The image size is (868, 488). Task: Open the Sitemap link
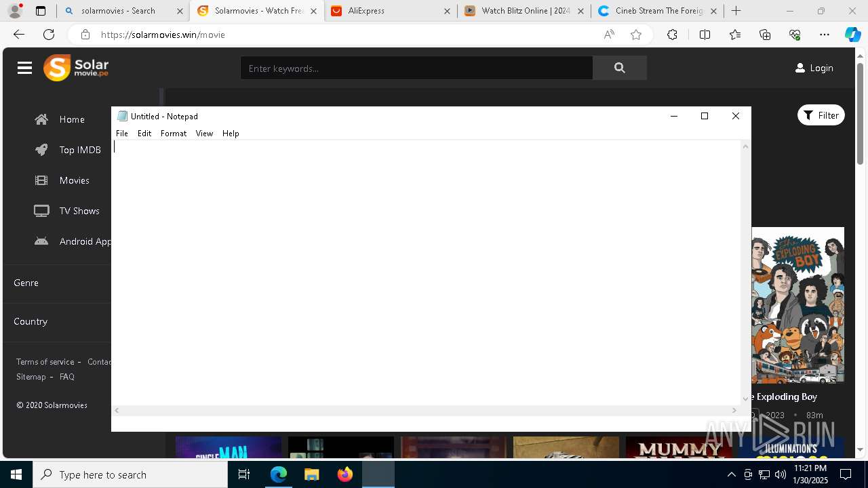tap(31, 377)
